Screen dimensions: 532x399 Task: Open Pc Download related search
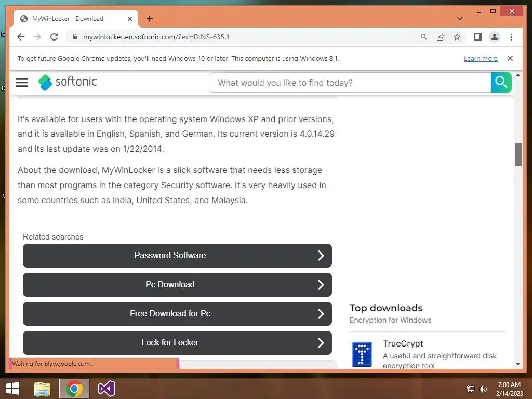[177, 285]
